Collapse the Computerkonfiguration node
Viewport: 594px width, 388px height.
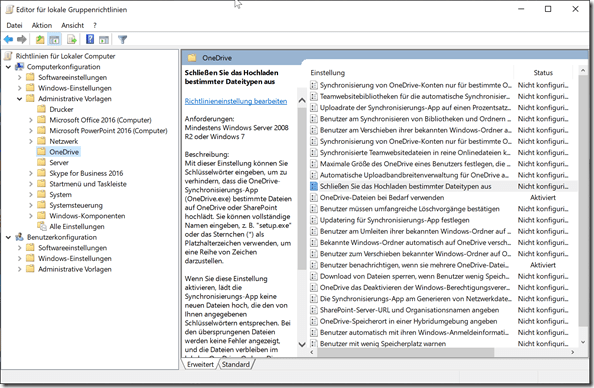[8, 67]
